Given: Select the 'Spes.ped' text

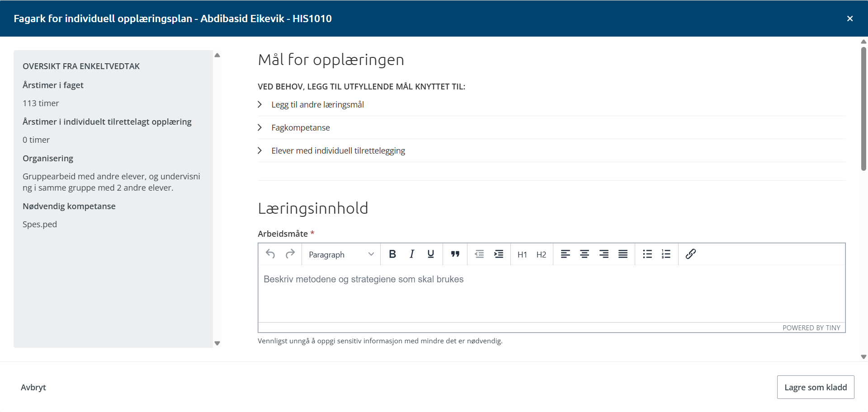Looking at the screenshot, I should [x=40, y=225].
